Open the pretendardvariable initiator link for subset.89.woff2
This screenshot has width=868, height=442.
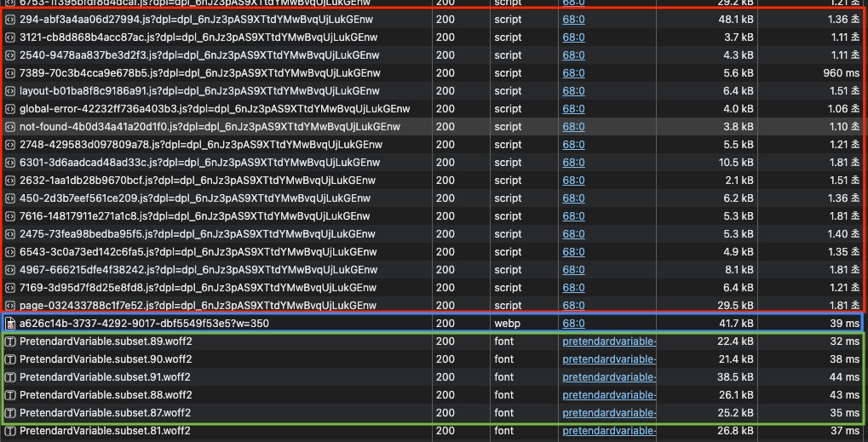(x=609, y=342)
